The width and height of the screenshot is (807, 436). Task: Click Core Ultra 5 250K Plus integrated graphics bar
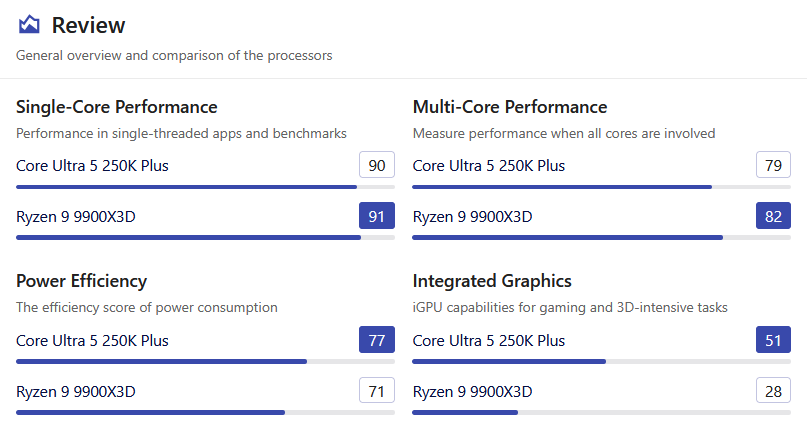pos(602,362)
